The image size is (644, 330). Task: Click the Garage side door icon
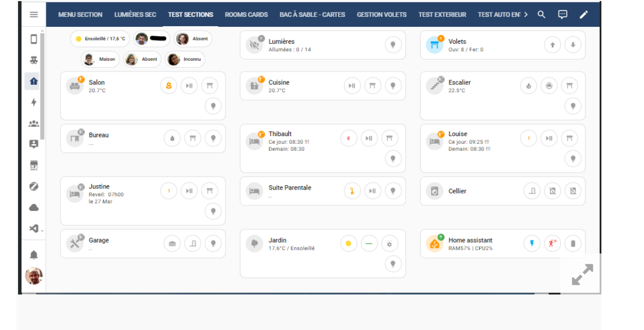(x=193, y=244)
